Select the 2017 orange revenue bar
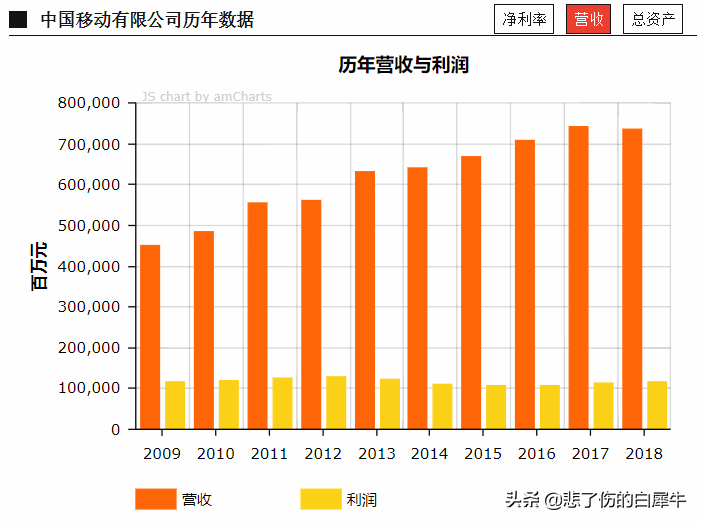 [579, 278]
